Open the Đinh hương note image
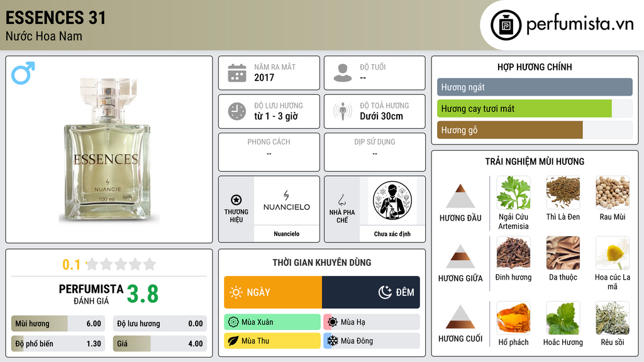This screenshot has height=362, width=644. coord(513,253)
